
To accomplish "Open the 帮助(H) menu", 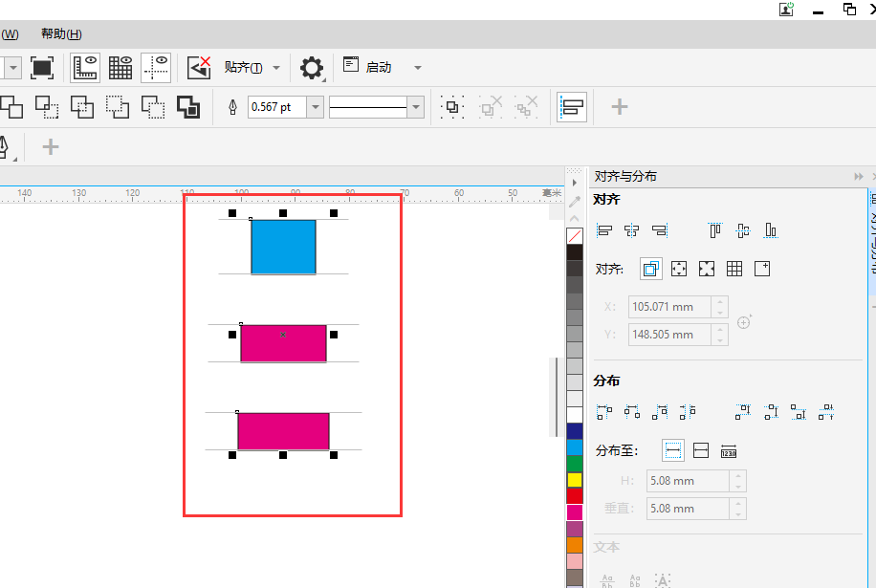I will 61,34.
